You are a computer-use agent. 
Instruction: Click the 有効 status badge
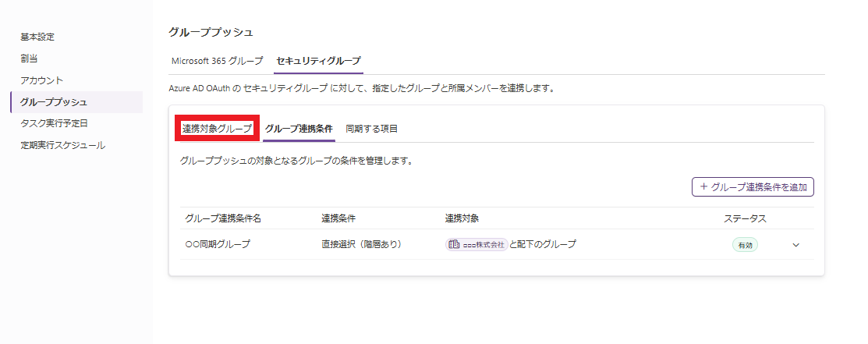pyautogui.click(x=745, y=245)
